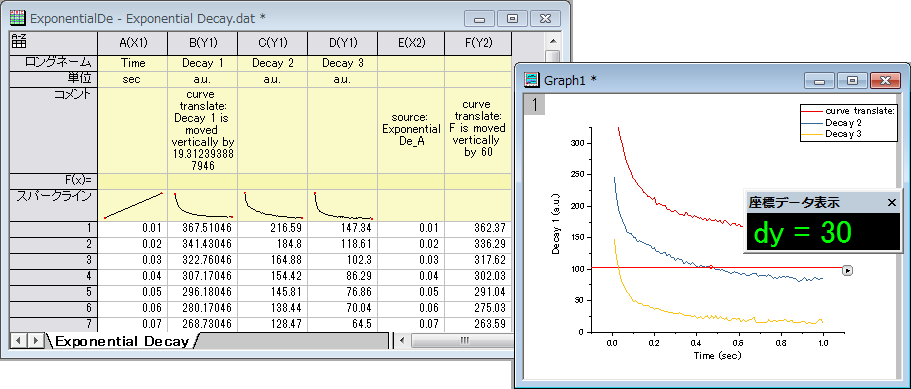Click X axis title Time (sec)

pyautogui.click(x=717, y=355)
